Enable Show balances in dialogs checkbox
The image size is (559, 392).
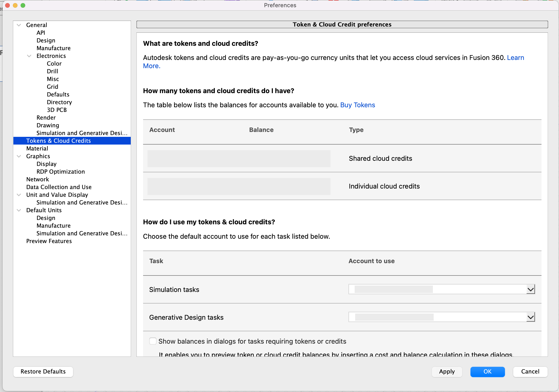click(x=153, y=341)
